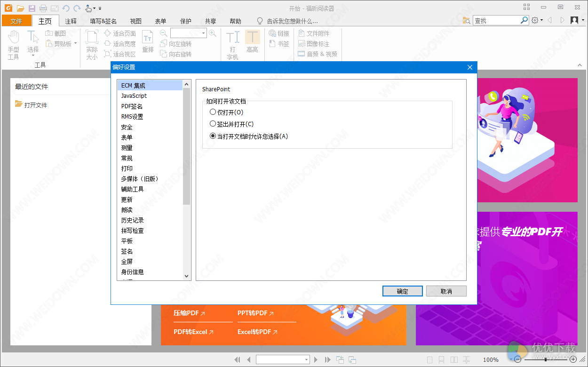
Task: Switch to the 保护 ribbon tab
Action: click(186, 21)
